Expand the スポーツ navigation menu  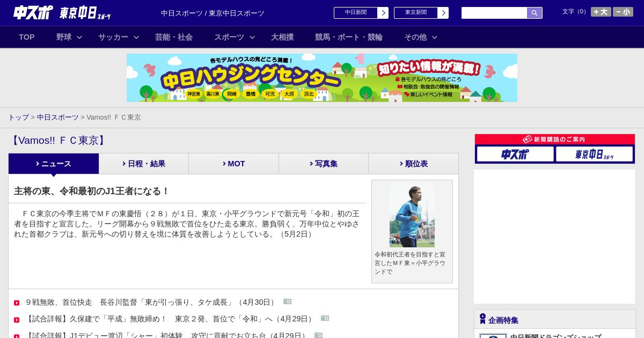click(235, 37)
